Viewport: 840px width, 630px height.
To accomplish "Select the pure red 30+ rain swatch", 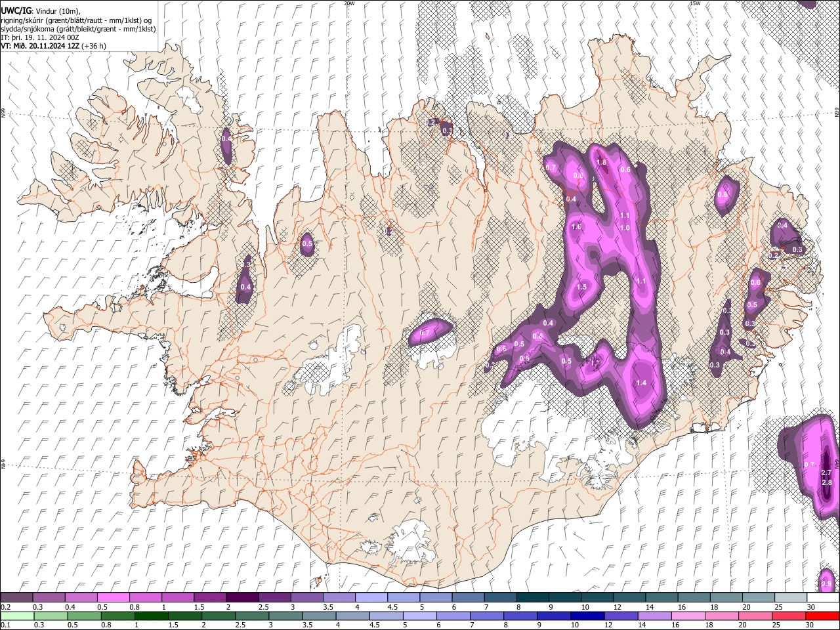I will [x=823, y=616].
